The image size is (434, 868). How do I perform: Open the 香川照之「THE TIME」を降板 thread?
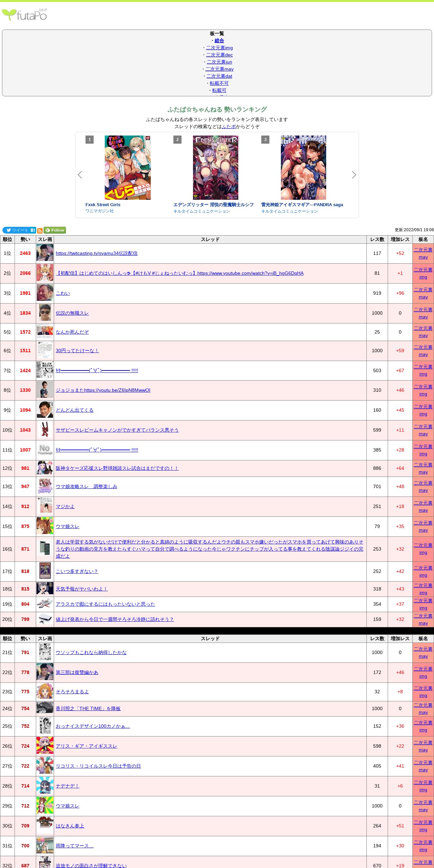tap(88, 708)
